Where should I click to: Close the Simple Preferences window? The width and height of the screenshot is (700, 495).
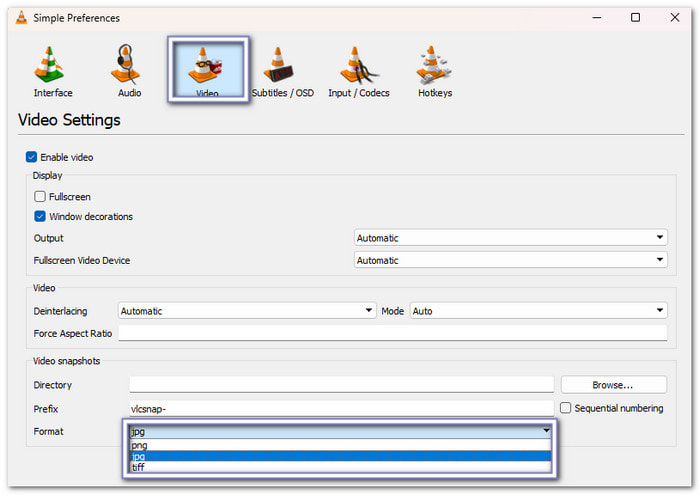click(675, 18)
